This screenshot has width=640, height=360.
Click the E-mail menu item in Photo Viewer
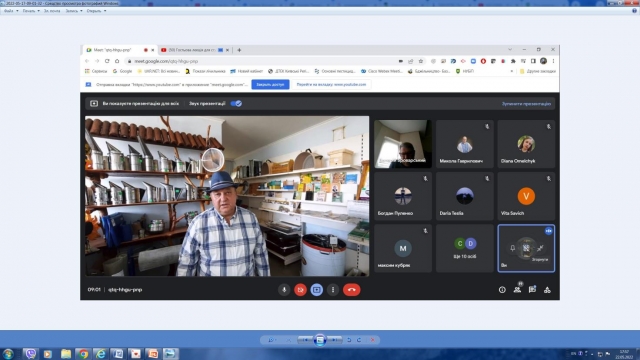[52, 11]
